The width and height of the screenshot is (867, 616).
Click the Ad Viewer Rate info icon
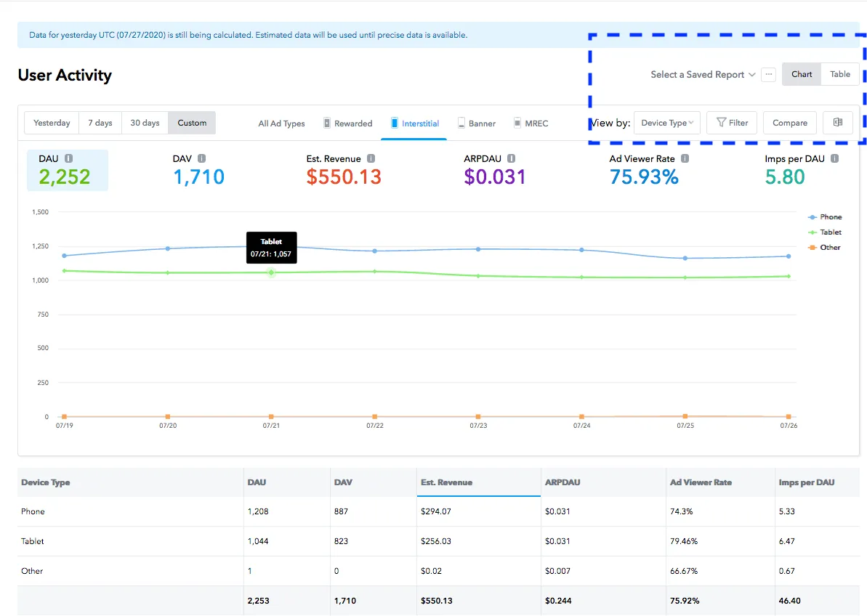tap(685, 158)
